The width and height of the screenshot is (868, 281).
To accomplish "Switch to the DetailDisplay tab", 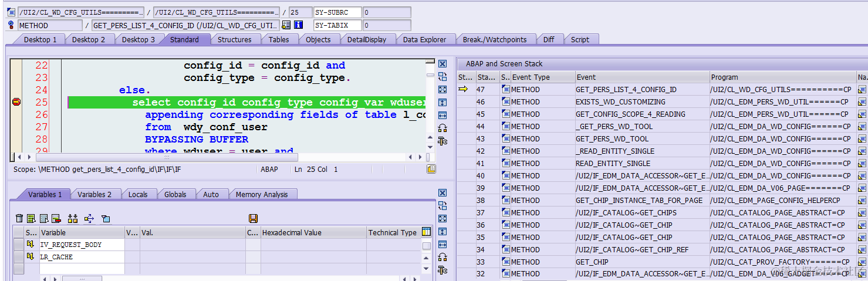I will point(367,39).
